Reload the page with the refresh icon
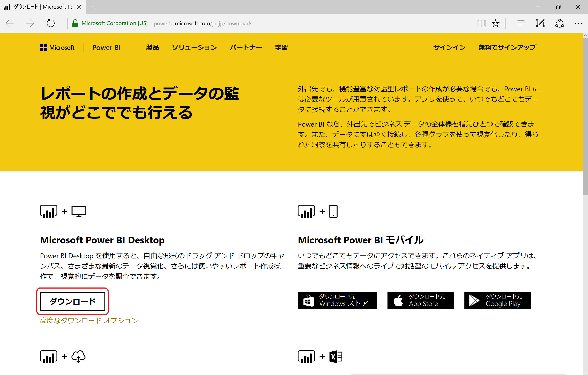The image size is (588, 375). coord(51,23)
